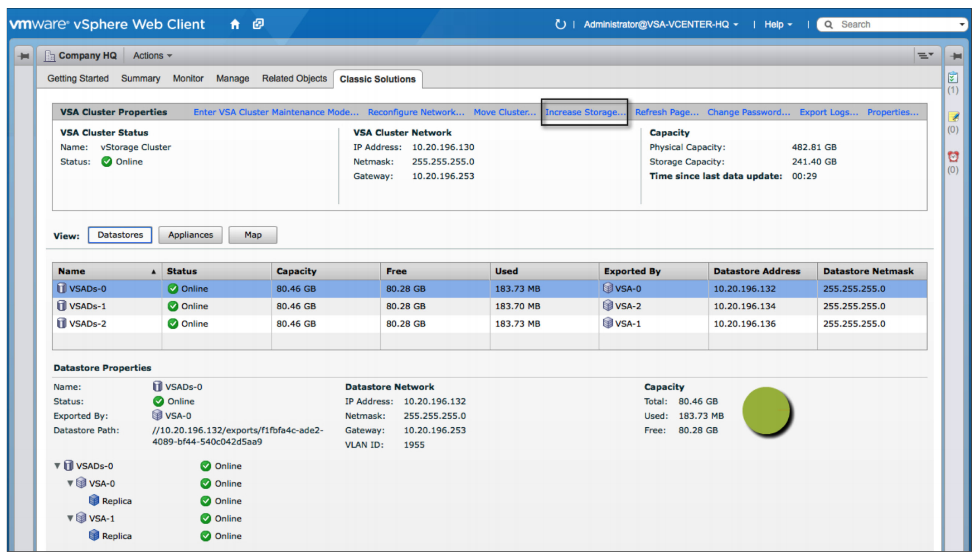The width and height of the screenshot is (980, 557).
Task: Click the Online check icon in VSADs-2 row
Action: (x=173, y=324)
